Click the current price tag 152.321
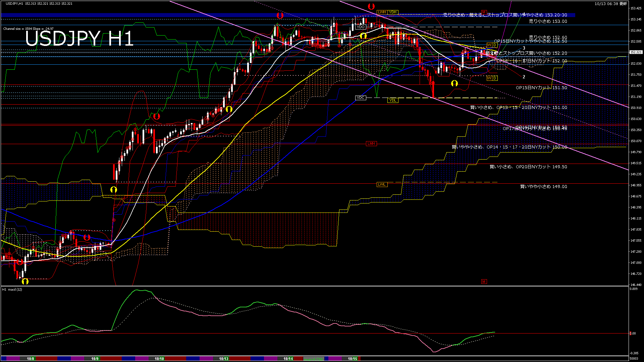Viewport: 644px width, 362px height. coord(636,52)
